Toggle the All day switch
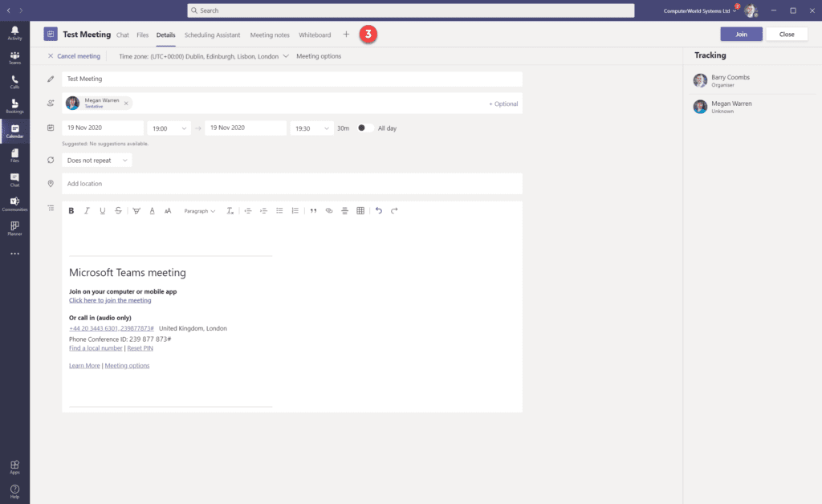Screen dimensions: 822x504 pos(365,128)
